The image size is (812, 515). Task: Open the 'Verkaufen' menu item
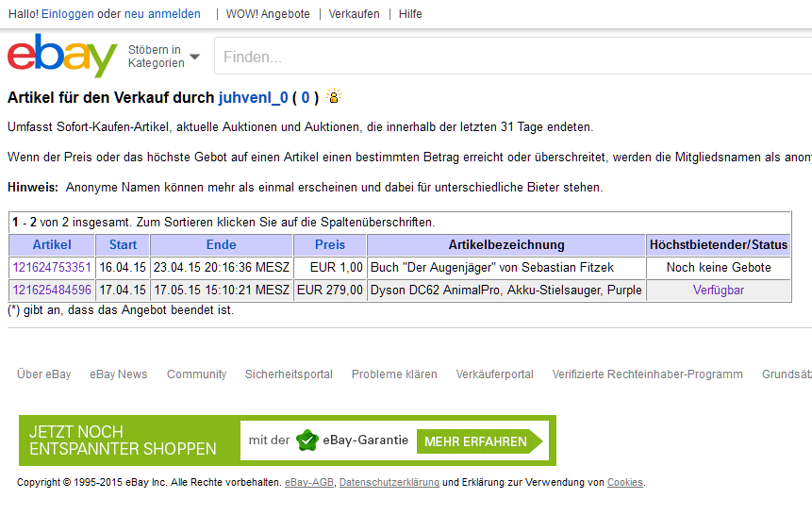coord(355,14)
